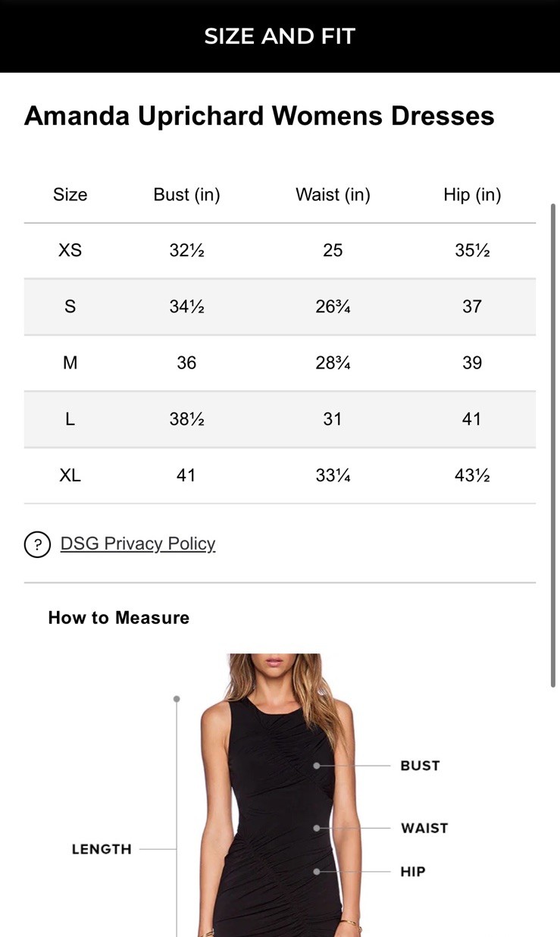Click the Hip (in) column header
The width and height of the screenshot is (560, 937).
tap(472, 195)
